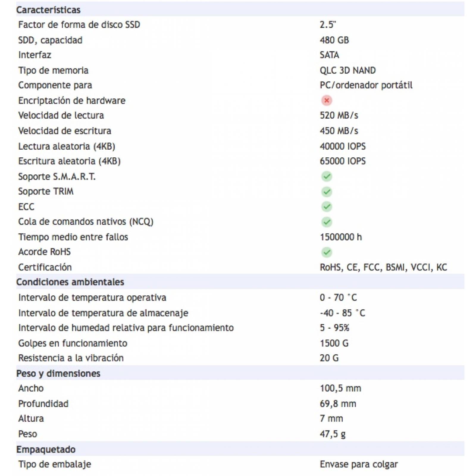Click the Acorde RoHS green checkmark
The height and width of the screenshot is (476, 476).
326,252
